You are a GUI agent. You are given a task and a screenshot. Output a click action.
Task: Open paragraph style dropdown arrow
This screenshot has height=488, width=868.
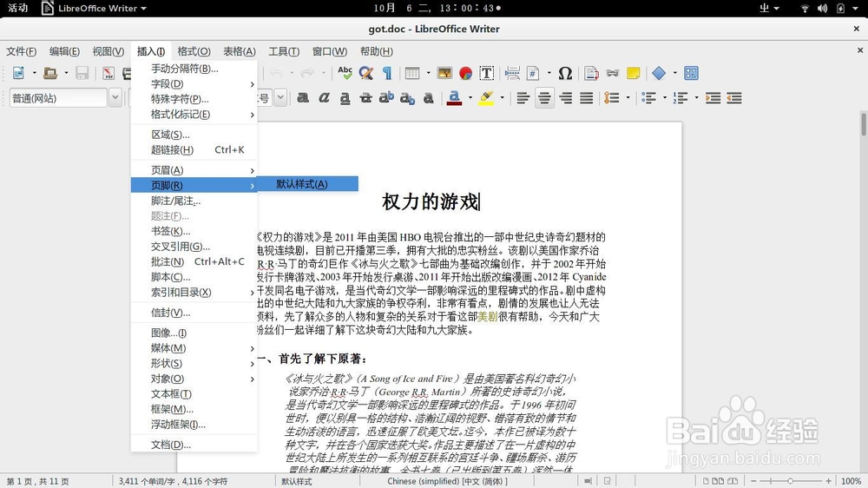pos(115,98)
